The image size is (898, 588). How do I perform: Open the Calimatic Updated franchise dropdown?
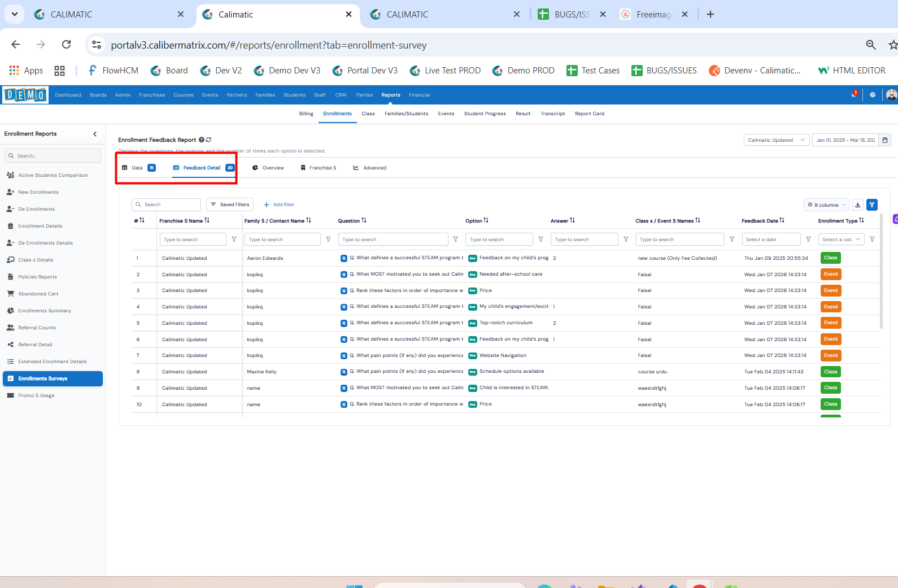pos(777,140)
